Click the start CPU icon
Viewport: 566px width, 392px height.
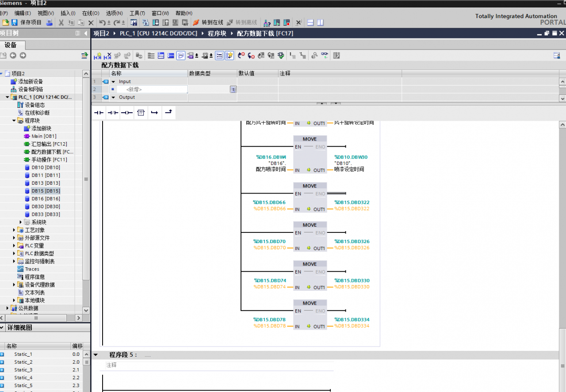(277, 23)
